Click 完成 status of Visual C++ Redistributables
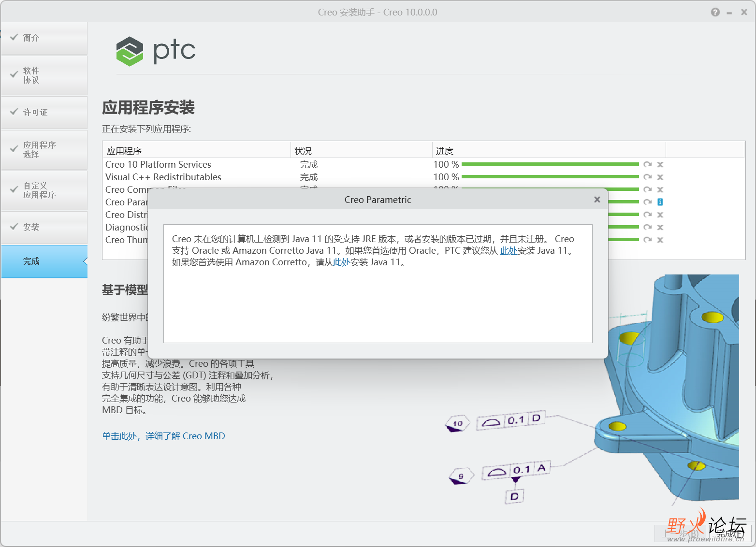Viewport: 756px width, 547px height. coord(309,177)
